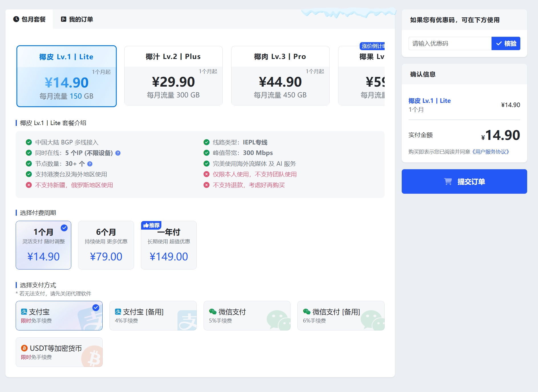Click the clock icon on 包月套餐 tab
Image resolution: width=538 pixels, height=392 pixels.
(16, 19)
